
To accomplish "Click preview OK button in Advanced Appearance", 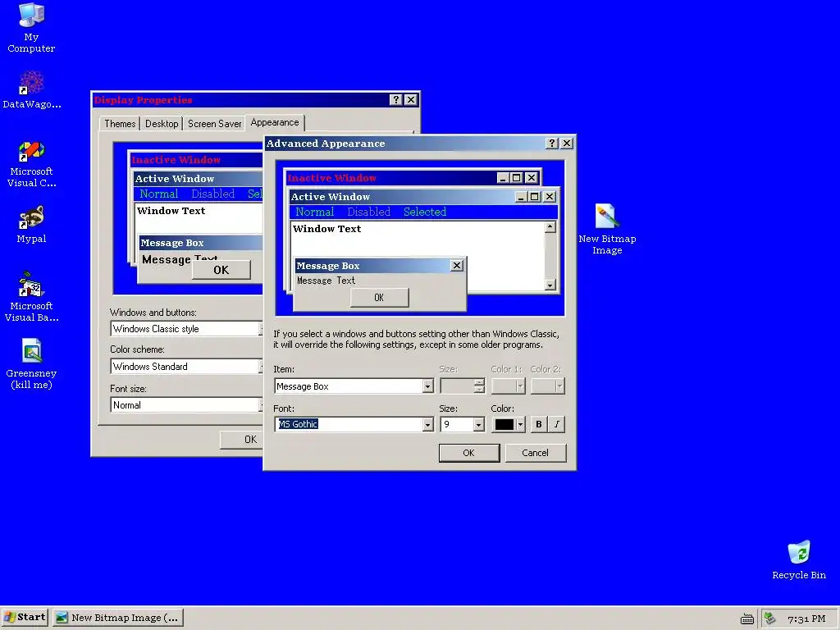I will 379,297.
